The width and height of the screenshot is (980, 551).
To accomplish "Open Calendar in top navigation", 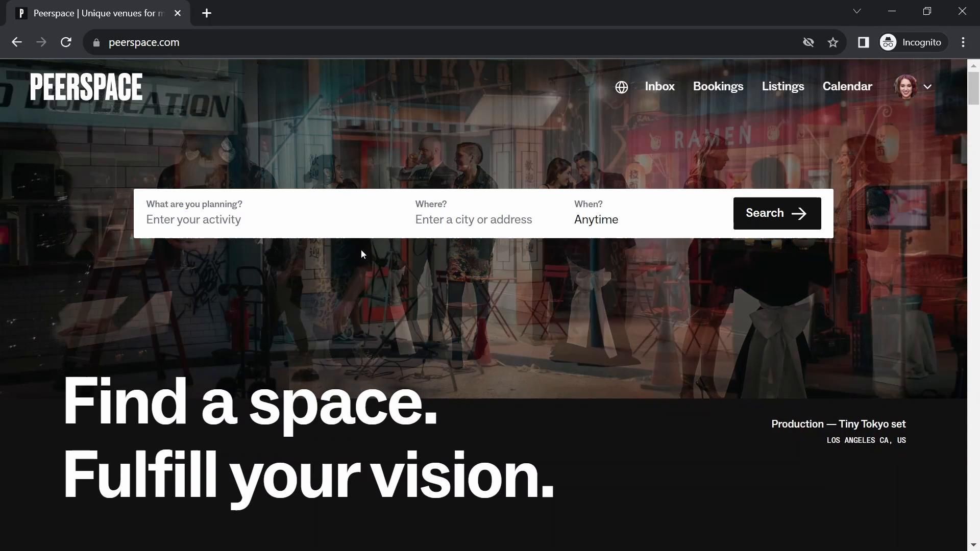I will click(847, 87).
